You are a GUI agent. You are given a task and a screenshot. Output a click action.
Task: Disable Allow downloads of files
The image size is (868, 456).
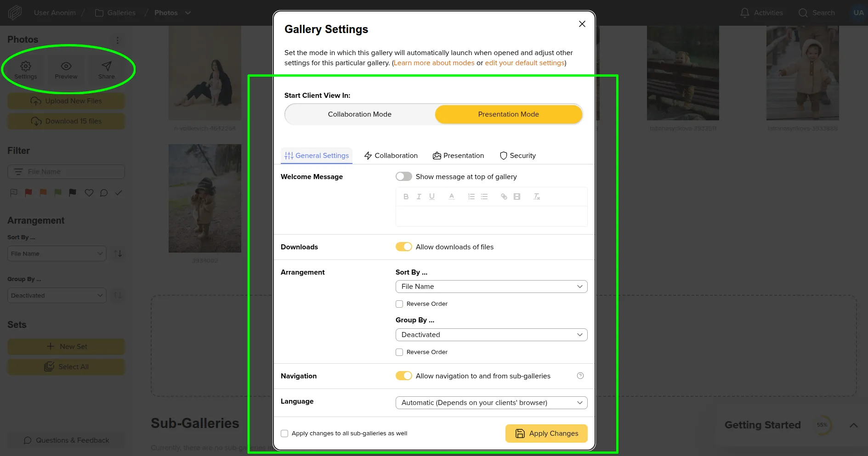click(x=403, y=247)
